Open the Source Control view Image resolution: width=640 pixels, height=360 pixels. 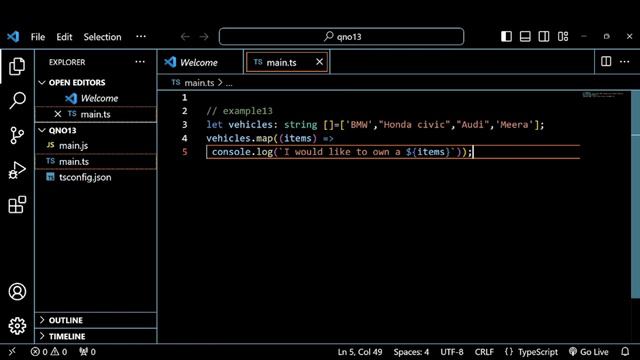pyautogui.click(x=17, y=135)
